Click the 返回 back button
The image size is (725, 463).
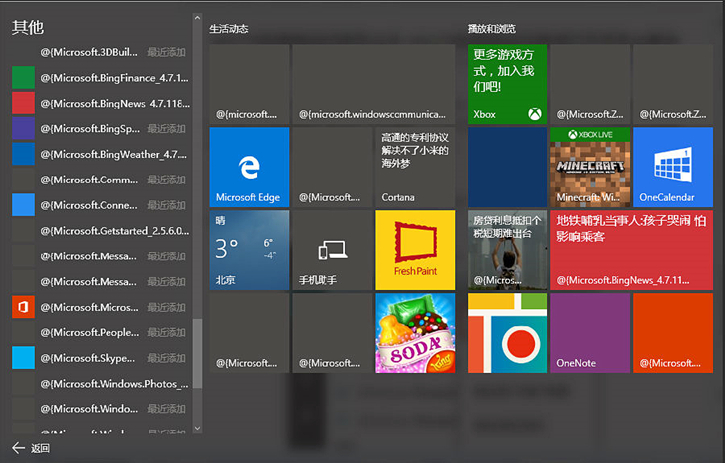pos(30,448)
